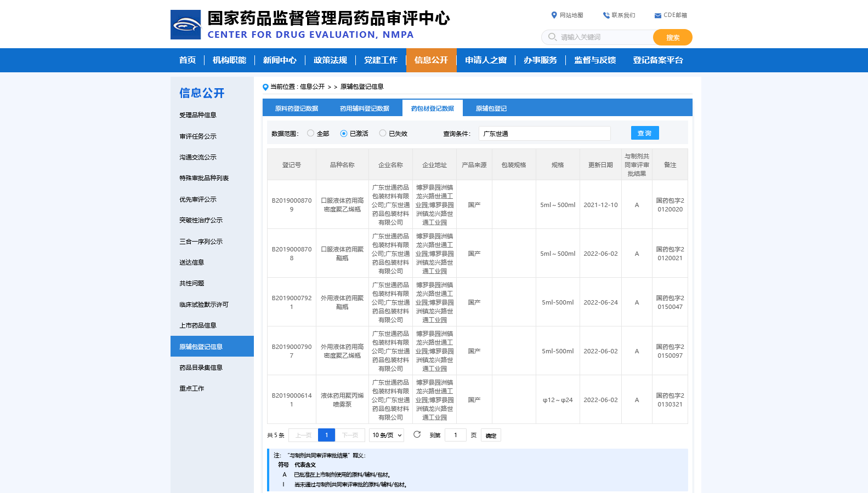Image resolution: width=868 pixels, height=493 pixels.
Task: Open the 办事服务 nav menu
Action: click(540, 60)
